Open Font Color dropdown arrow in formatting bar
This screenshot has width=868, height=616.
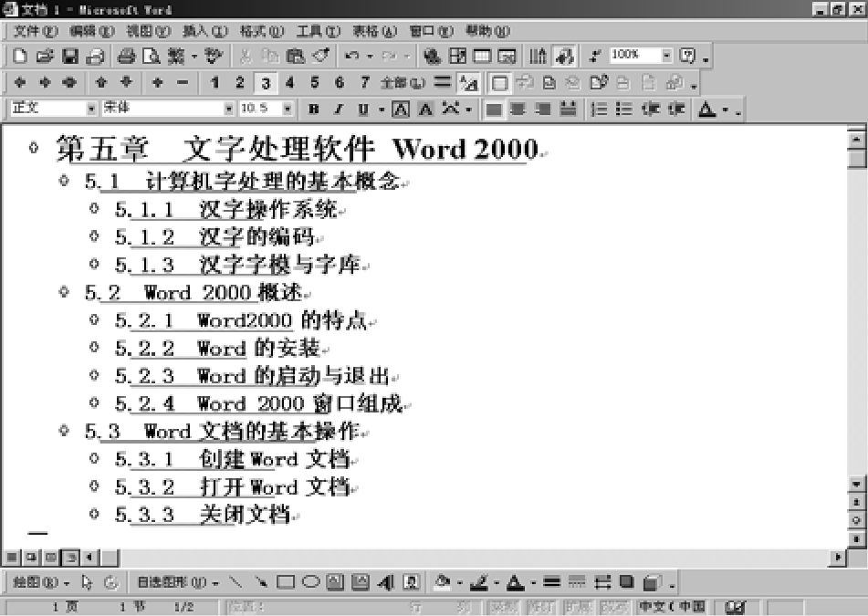[726, 109]
